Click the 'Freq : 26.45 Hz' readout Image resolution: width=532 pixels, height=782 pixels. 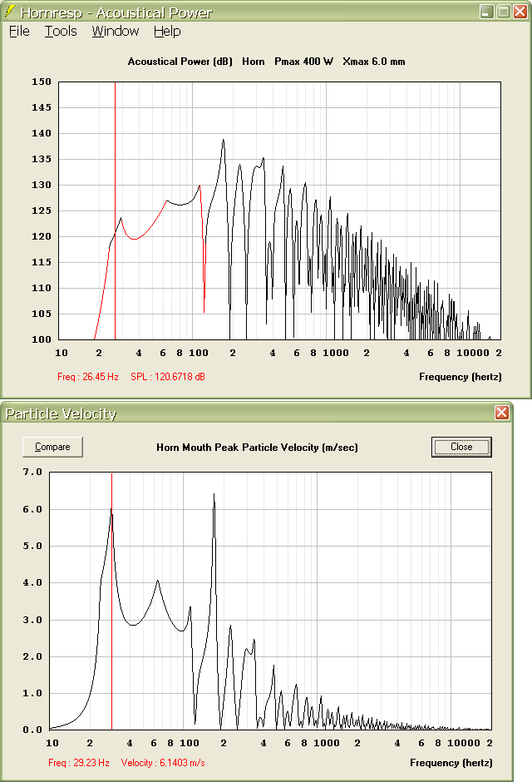(x=87, y=377)
